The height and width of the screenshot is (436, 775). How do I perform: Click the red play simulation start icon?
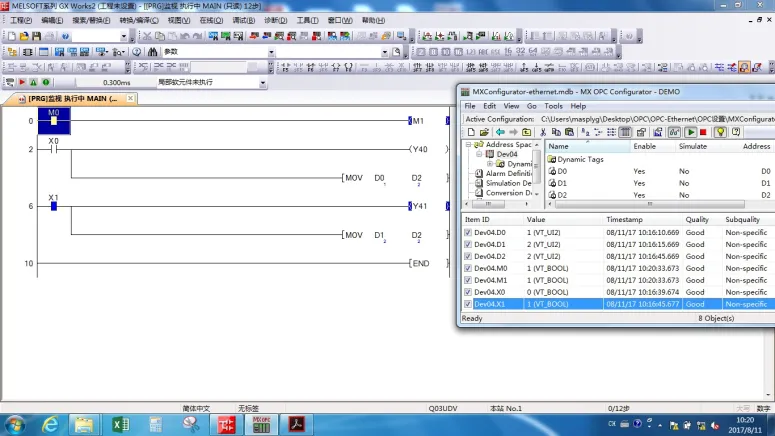point(22,83)
